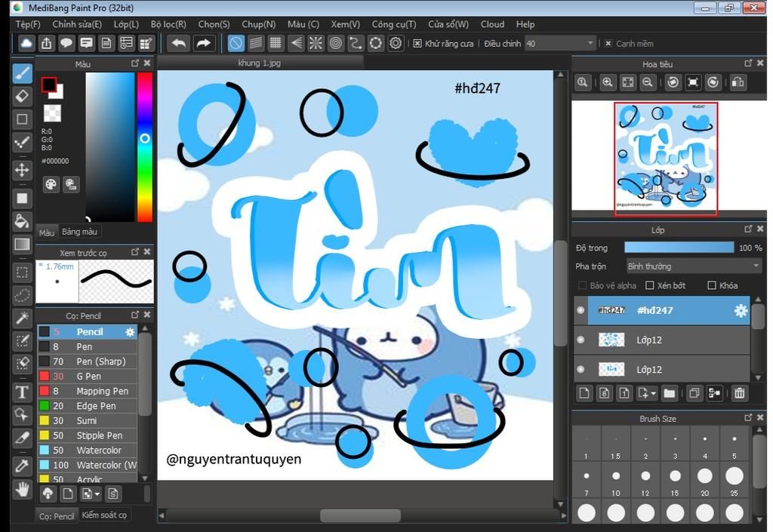Screen dimensions: 773x532
Task: Select the rectangular Select tool
Action: point(22,272)
